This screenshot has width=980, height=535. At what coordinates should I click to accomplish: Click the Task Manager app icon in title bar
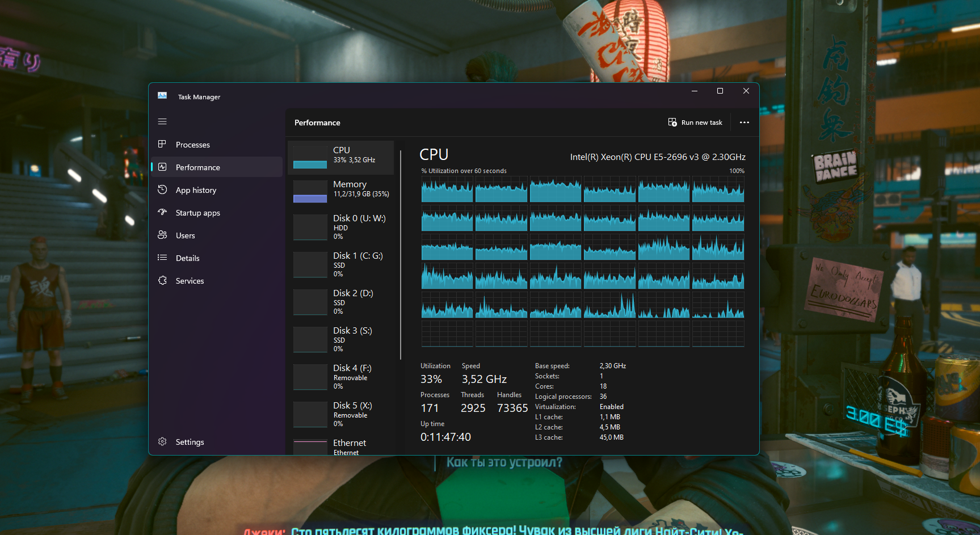pyautogui.click(x=162, y=96)
